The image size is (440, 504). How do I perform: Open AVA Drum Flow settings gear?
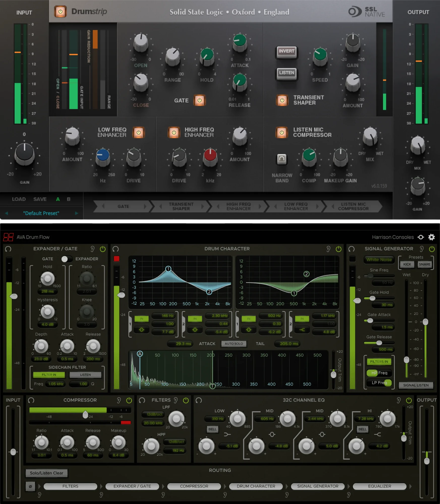pos(431,237)
